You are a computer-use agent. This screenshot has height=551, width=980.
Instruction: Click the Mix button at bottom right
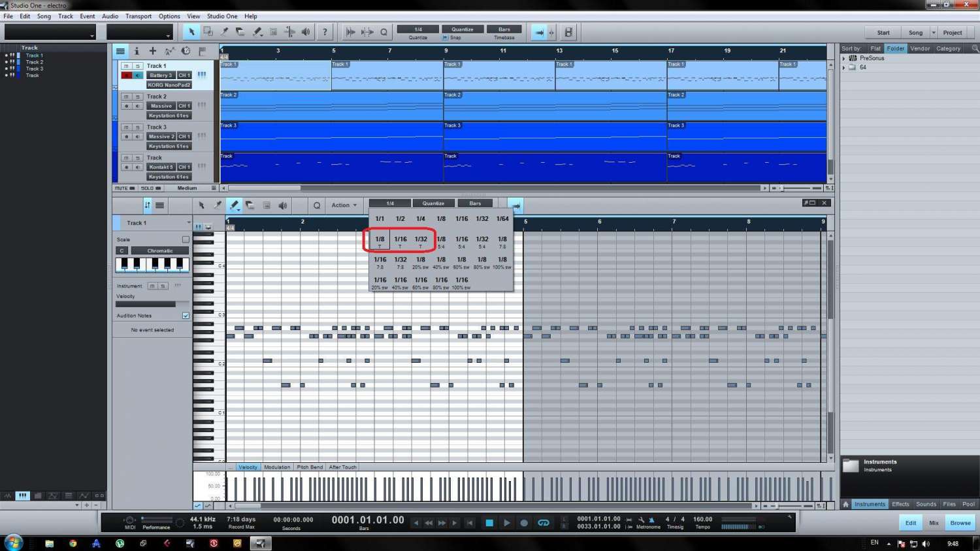click(x=934, y=523)
